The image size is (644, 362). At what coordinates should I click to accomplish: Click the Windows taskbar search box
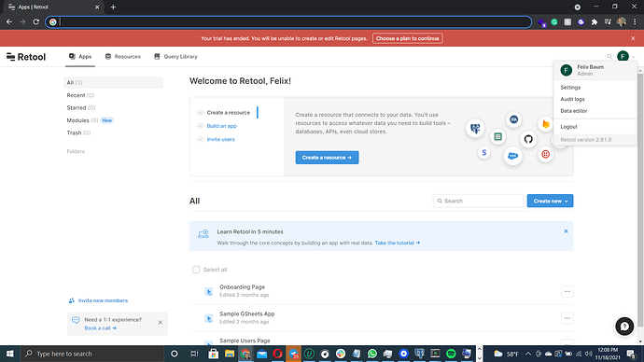[92, 354]
